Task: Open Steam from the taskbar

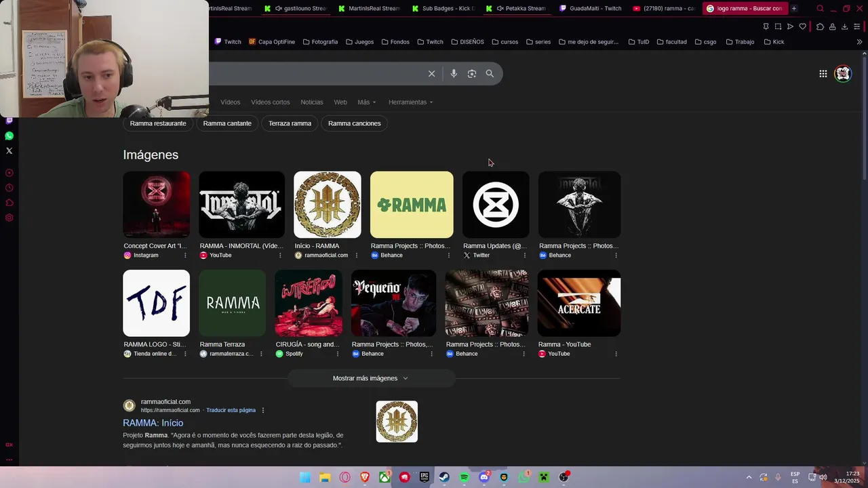Action: pyautogui.click(x=444, y=477)
